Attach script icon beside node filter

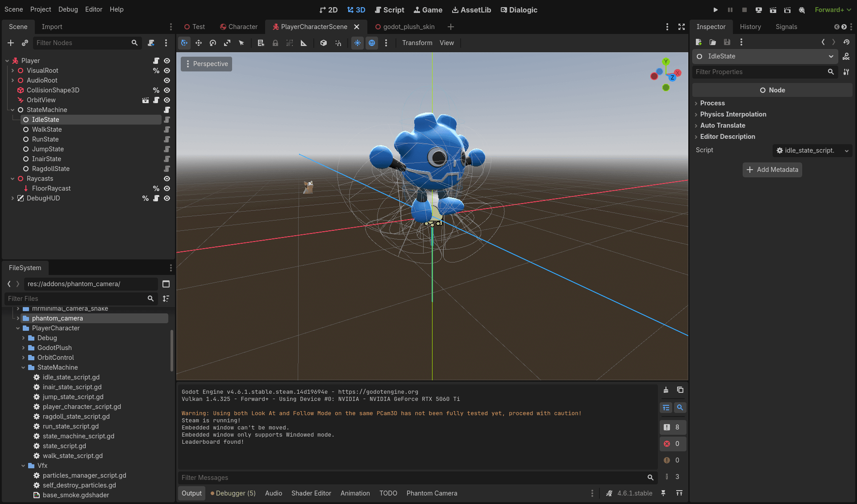pos(151,43)
